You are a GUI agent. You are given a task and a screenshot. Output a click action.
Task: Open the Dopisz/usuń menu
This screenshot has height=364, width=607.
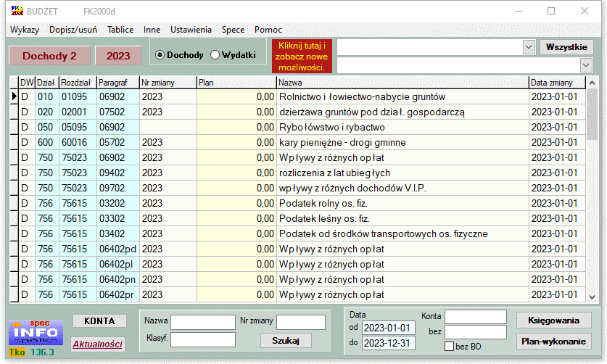coord(73,30)
